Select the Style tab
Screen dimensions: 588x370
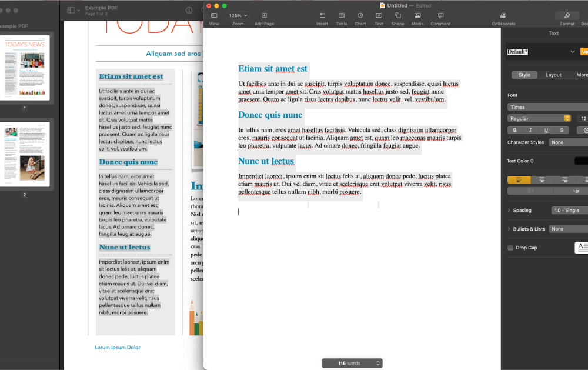[x=524, y=75]
